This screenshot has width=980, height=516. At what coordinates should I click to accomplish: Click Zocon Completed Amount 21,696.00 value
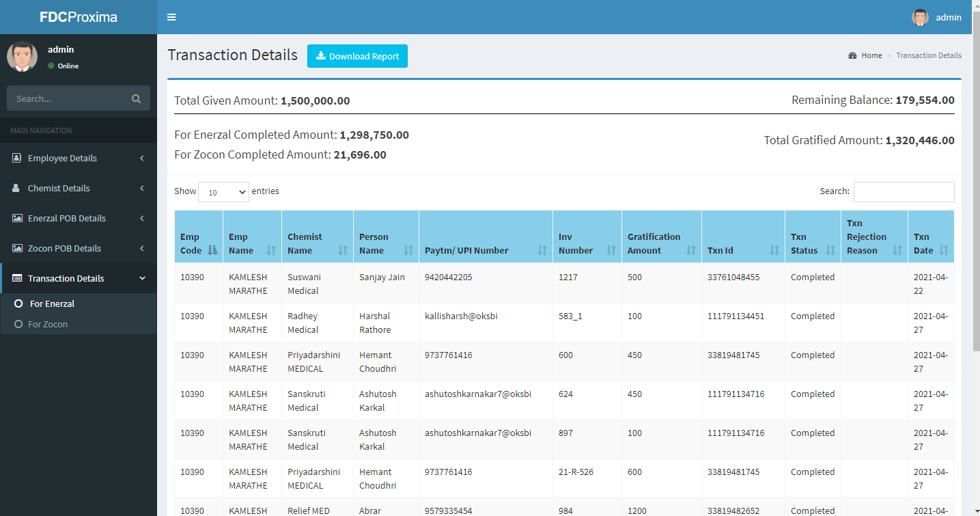pyautogui.click(x=360, y=154)
